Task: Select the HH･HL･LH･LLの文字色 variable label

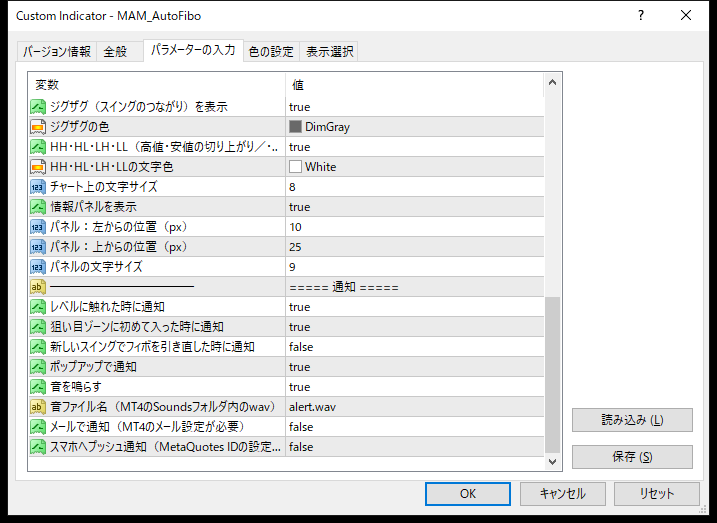Action: (x=112, y=167)
